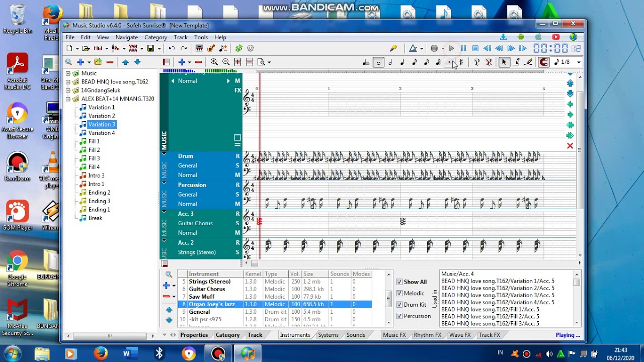Screen dimensions: 644x362
Task: Select the eraser tool
Action: (x=528, y=62)
